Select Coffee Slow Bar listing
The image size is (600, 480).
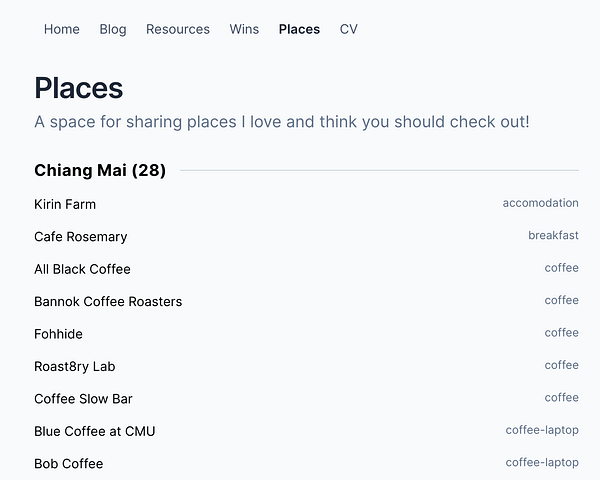83,399
